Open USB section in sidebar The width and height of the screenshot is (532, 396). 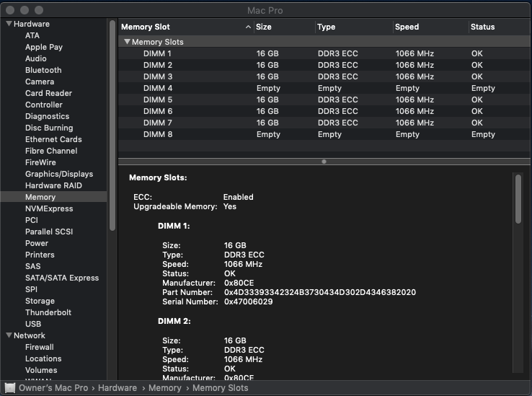pyautogui.click(x=33, y=324)
